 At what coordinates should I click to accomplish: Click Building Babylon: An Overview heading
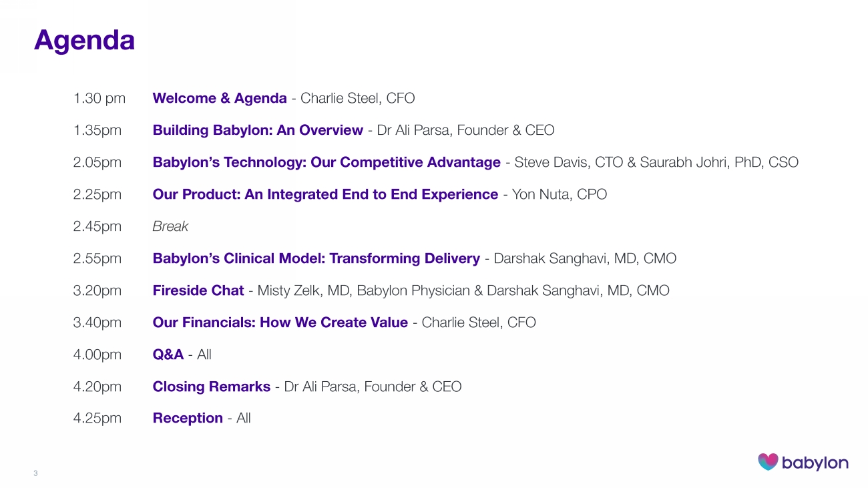[x=258, y=130]
